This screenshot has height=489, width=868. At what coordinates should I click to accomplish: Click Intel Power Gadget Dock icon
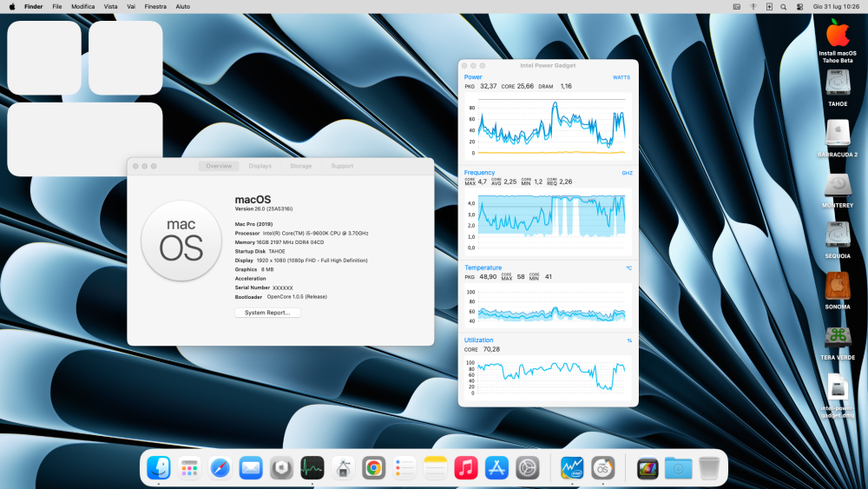572,468
